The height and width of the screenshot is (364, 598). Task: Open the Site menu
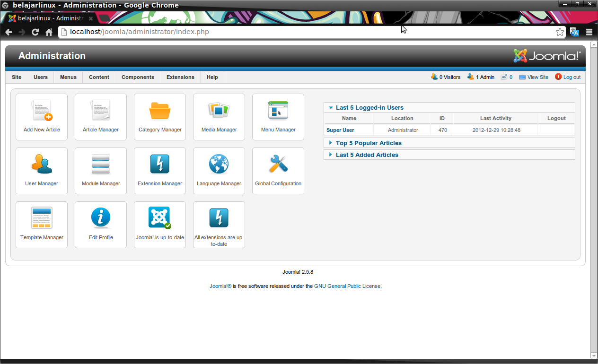(x=17, y=77)
